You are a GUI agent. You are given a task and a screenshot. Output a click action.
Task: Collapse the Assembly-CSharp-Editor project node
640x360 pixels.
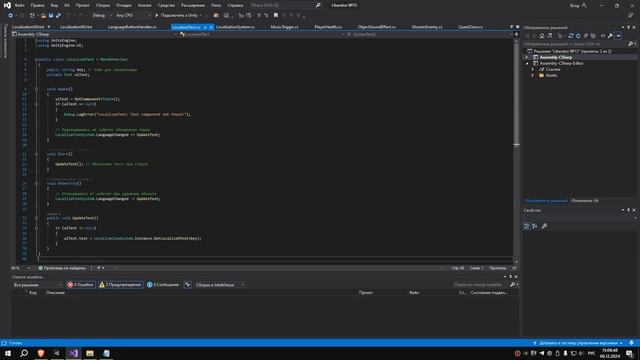point(527,64)
